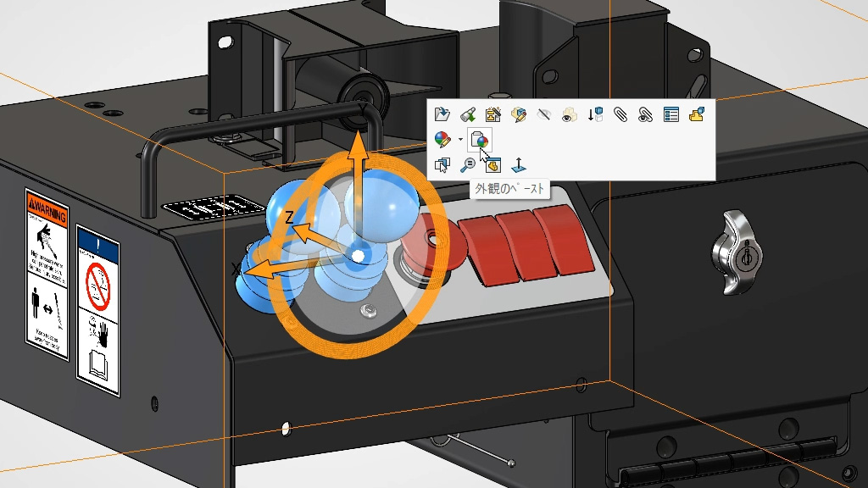The image size is (868, 488).
Task: Click the down arrow with blue cube icon
Action: (x=595, y=114)
